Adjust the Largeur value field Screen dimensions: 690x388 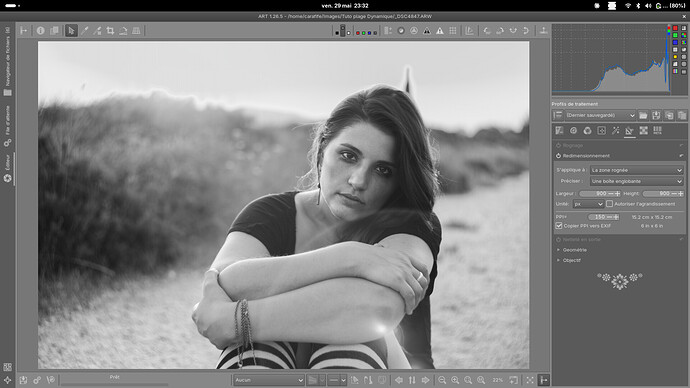pos(600,194)
